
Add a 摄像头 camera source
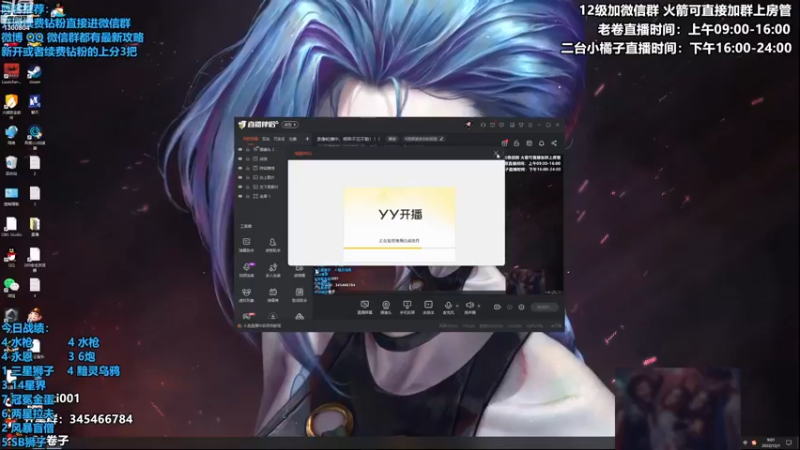[386, 307]
